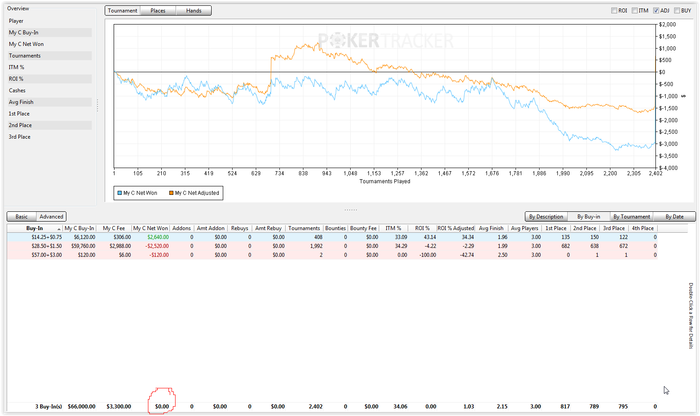Click the orange My C Net Adjusted legend swatch
The width and height of the screenshot is (700, 416).
coord(171,193)
